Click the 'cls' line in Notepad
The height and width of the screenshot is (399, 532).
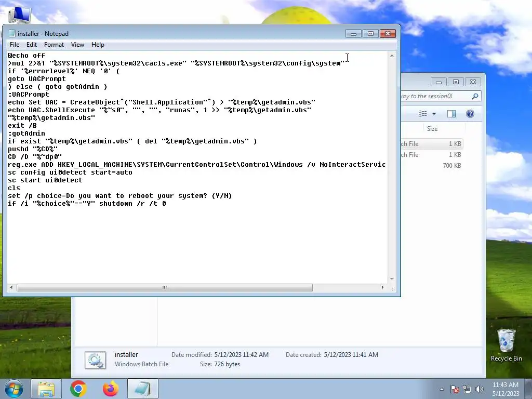(14, 188)
